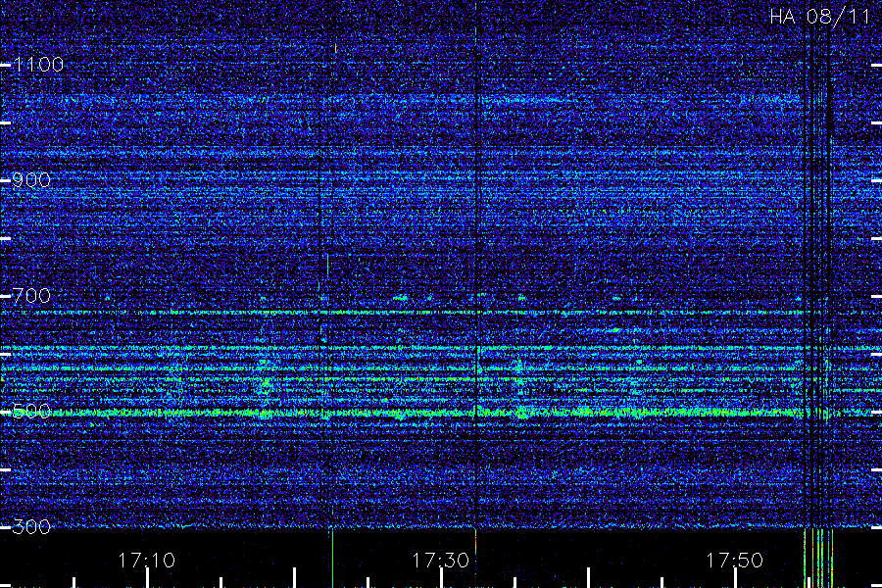The image size is (882, 588).
Task: Click the 300 frequency axis label
Action: coord(31,527)
